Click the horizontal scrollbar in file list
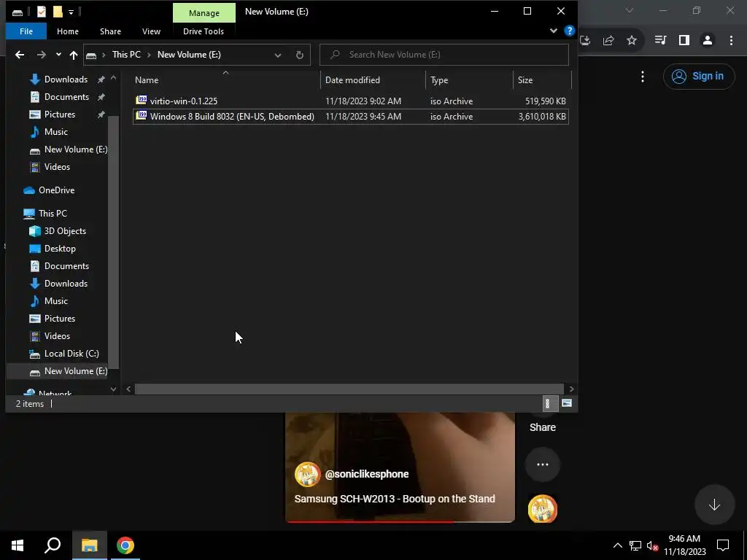 [x=349, y=389]
